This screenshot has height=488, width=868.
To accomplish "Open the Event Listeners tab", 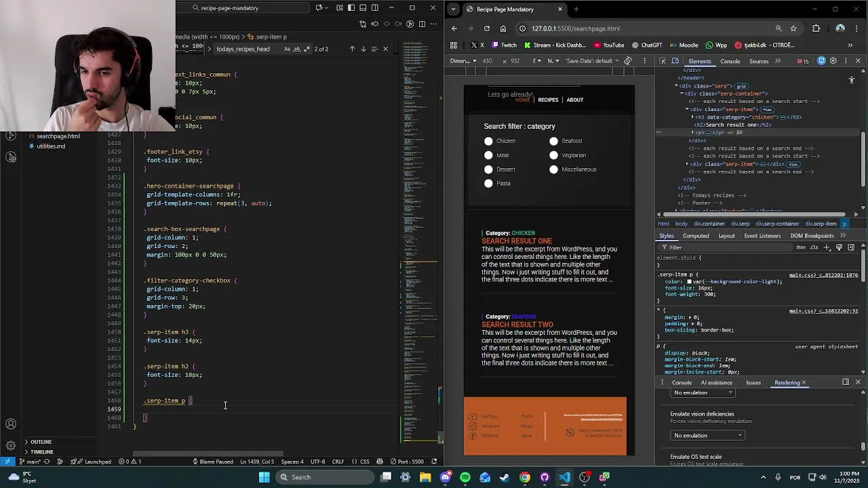I will click(x=762, y=236).
